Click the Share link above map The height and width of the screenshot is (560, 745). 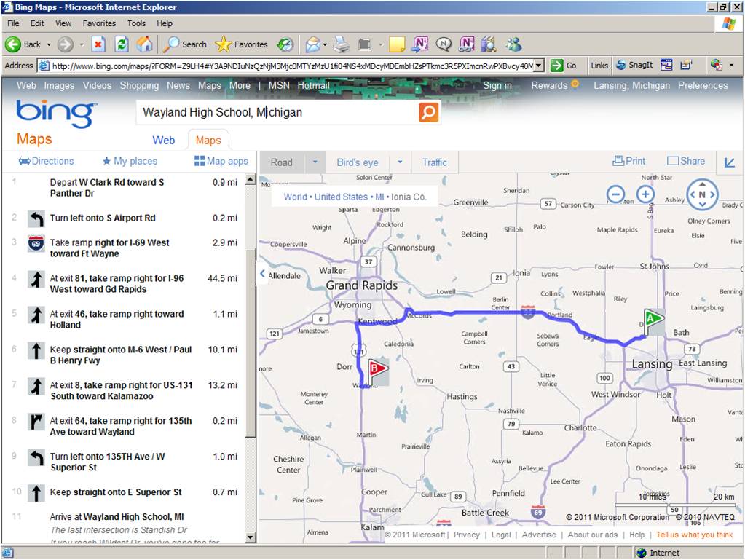click(x=686, y=161)
